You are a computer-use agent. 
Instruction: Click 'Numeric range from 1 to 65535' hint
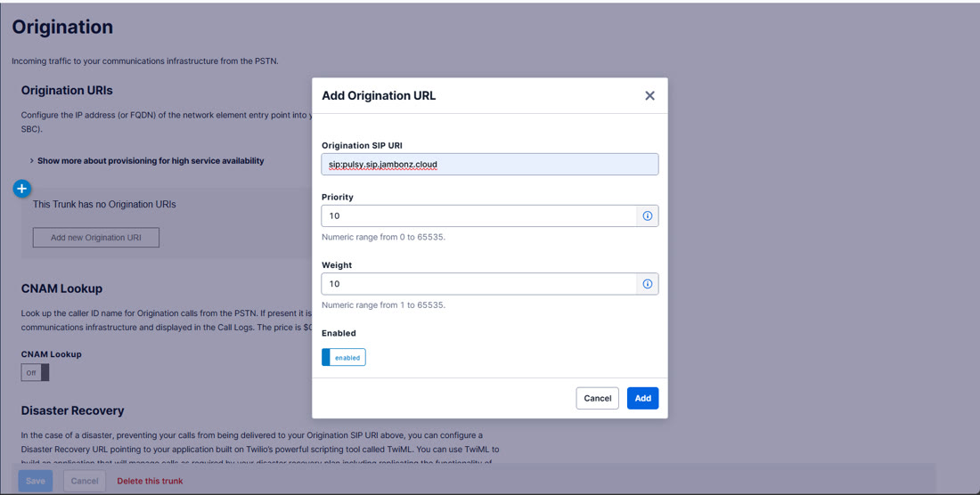click(383, 305)
